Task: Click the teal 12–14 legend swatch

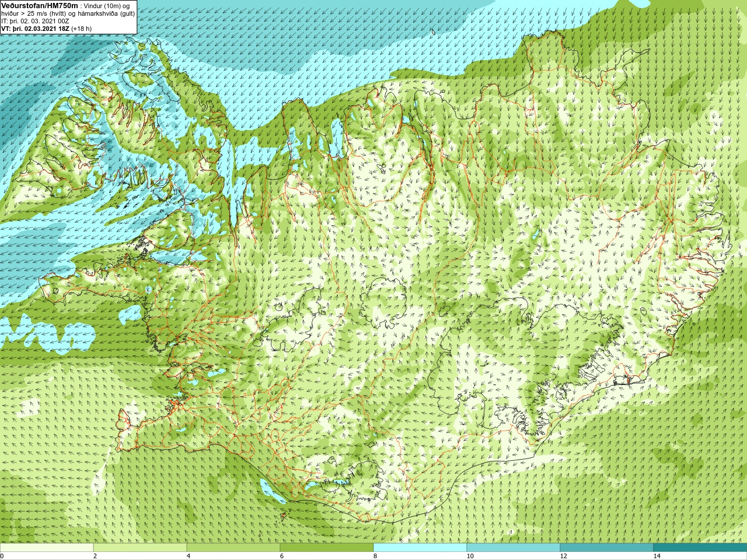Action: pyautogui.click(x=607, y=548)
